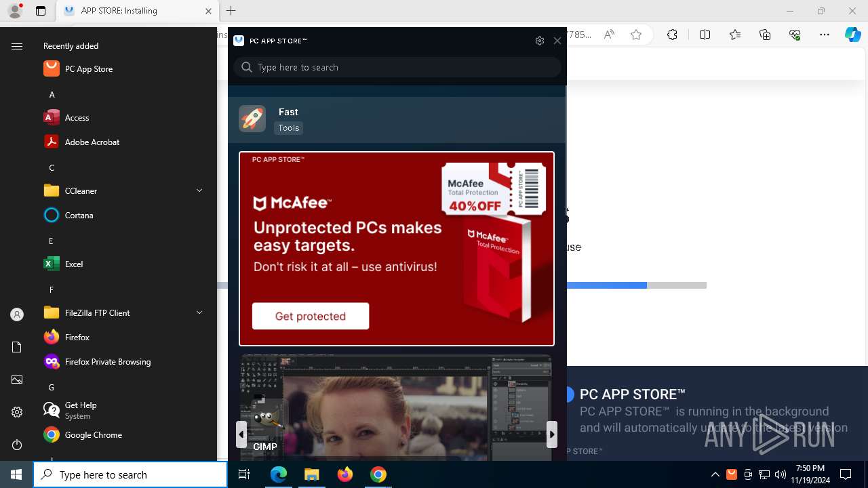The height and width of the screenshot is (488, 868).
Task: Click the taskbar search box
Action: point(130,474)
